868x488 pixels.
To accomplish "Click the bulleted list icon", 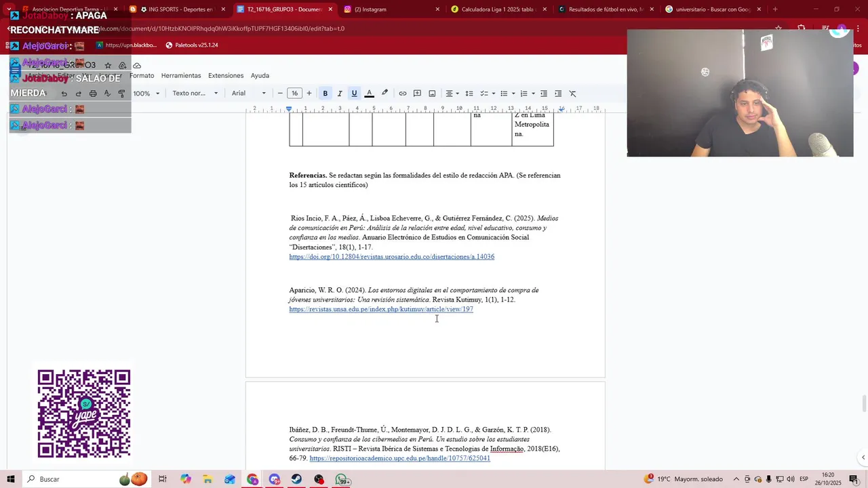I will [504, 94].
